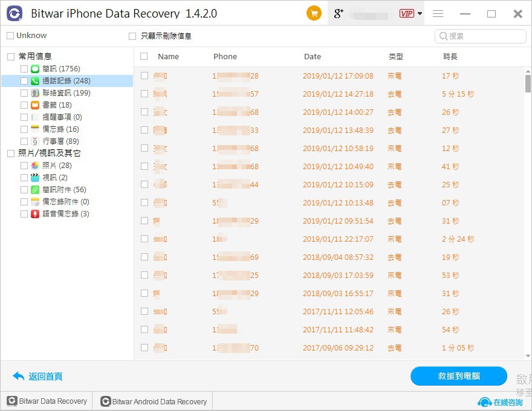Check the 簡訊附件 (56) checkbox
532x411 pixels.
pos(24,190)
